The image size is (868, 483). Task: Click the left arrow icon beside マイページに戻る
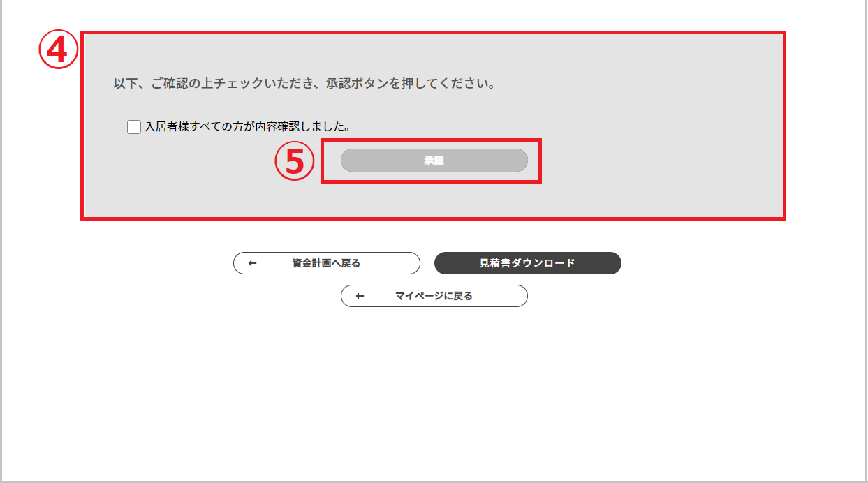click(360, 296)
